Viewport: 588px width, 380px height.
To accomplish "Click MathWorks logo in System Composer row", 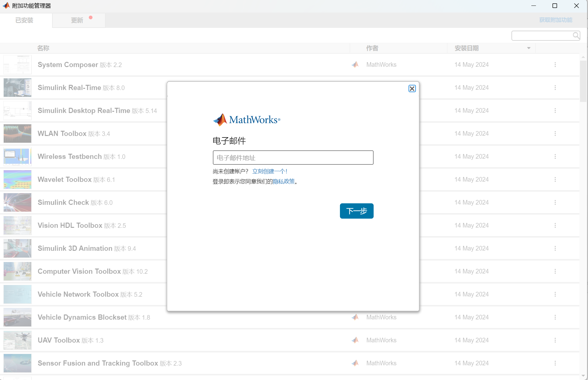I will click(x=355, y=65).
